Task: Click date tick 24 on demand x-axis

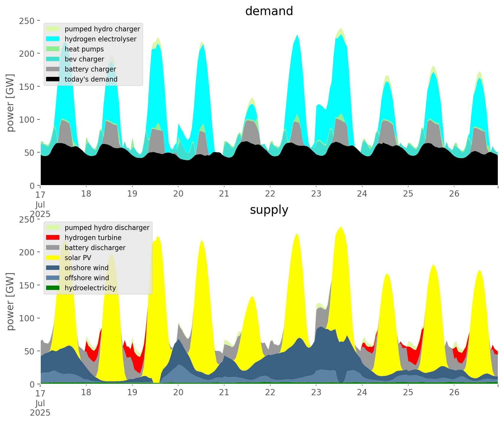Action: tap(362, 194)
